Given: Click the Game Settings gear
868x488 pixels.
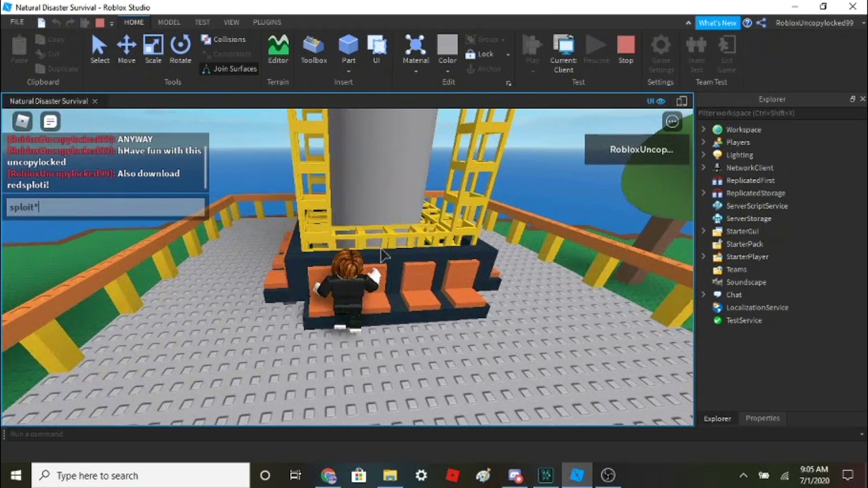Looking at the screenshot, I should pos(660,54).
